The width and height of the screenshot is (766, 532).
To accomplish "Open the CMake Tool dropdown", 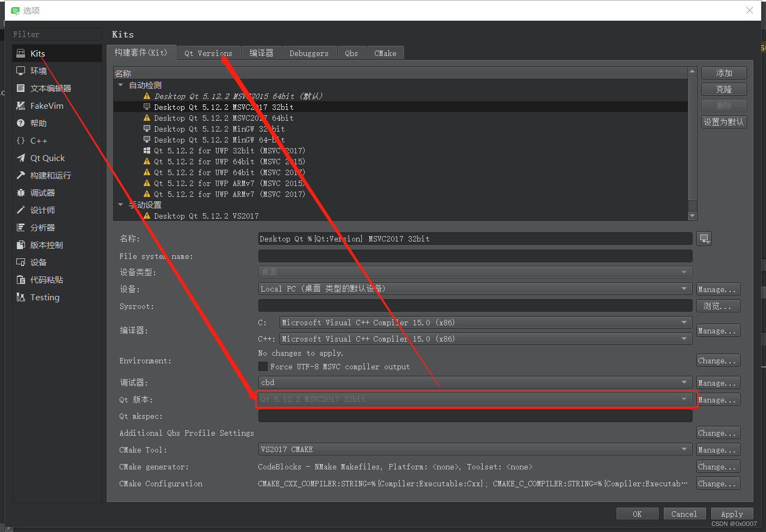I will [684, 449].
